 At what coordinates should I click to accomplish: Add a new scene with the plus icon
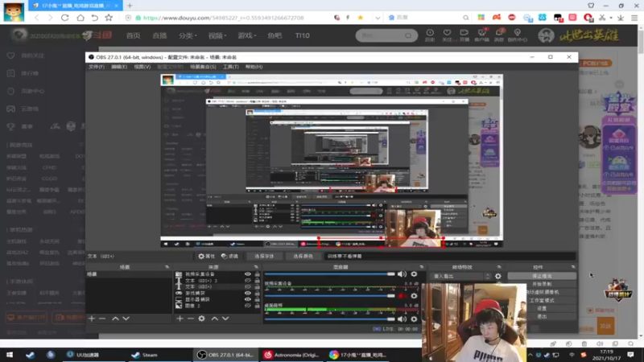click(91, 319)
